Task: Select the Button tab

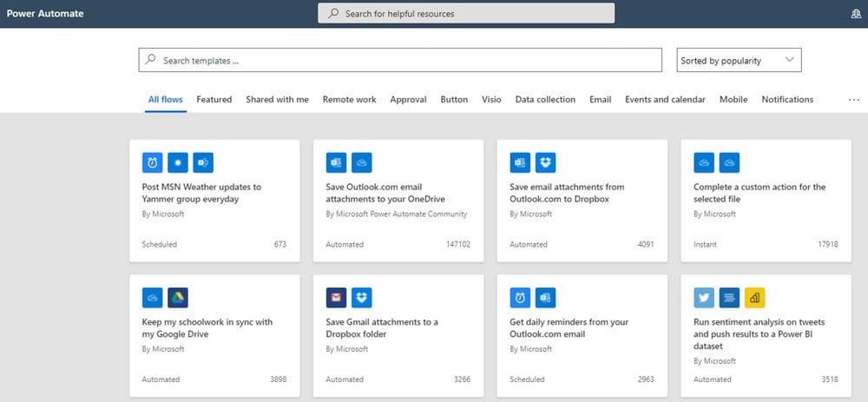Action: (x=455, y=100)
